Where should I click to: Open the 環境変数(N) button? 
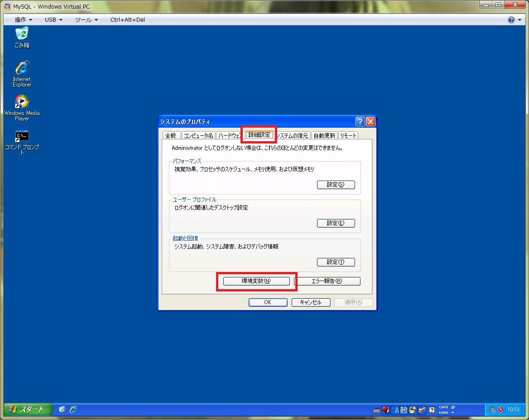(x=256, y=281)
